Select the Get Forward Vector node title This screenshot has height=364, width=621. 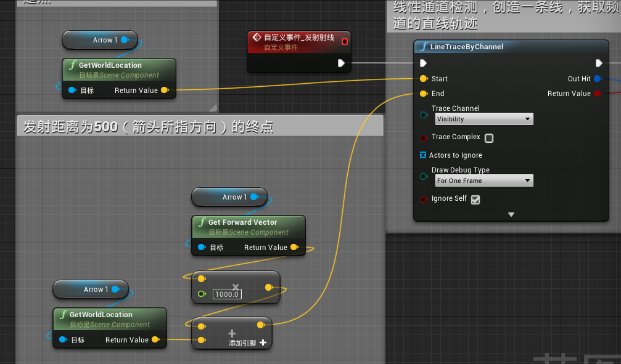coord(242,222)
